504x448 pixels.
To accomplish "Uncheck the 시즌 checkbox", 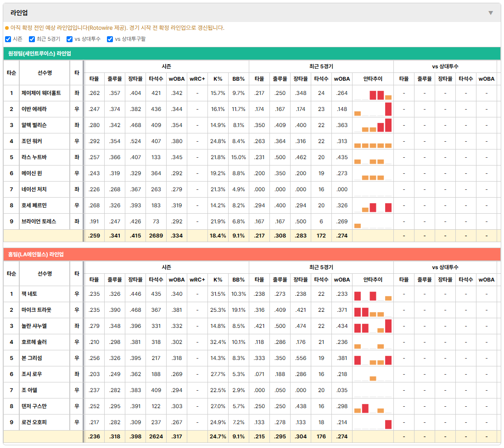I will point(8,39).
